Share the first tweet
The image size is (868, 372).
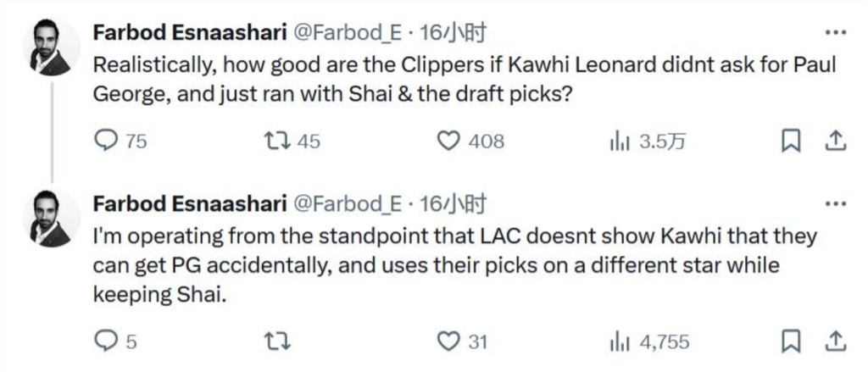[835, 142]
